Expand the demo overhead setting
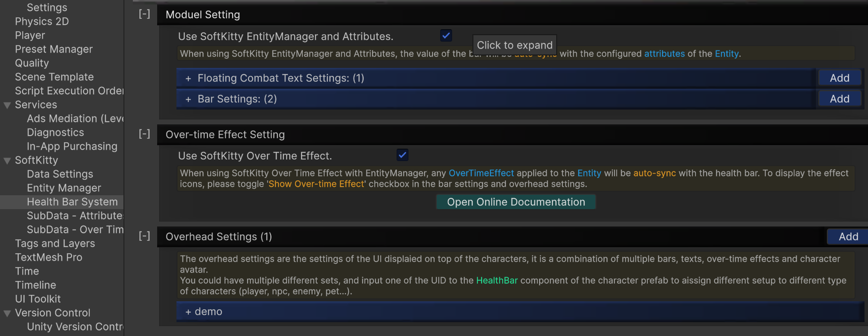This screenshot has width=868, height=336. point(520,312)
